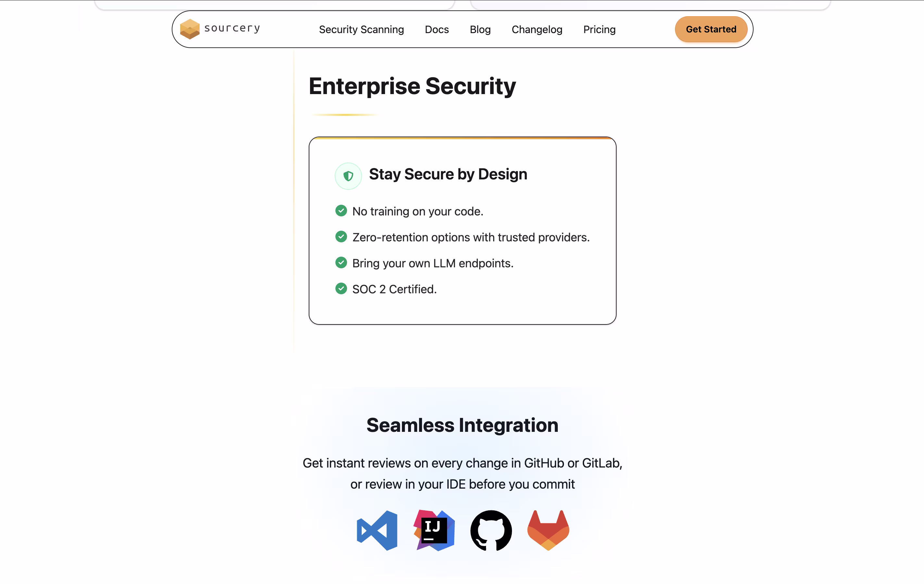This screenshot has height=584, width=924.
Task: Click the sourcery wordmark text
Action: pos(232,28)
